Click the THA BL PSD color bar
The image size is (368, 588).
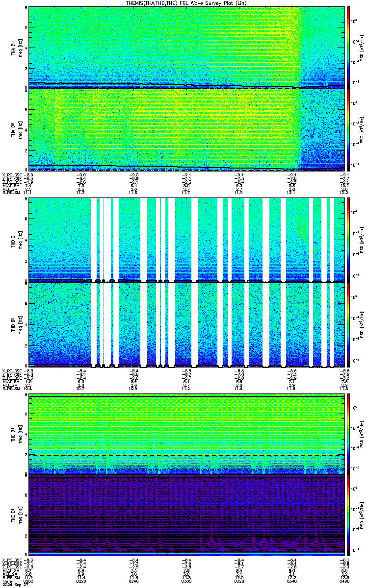(349, 48)
